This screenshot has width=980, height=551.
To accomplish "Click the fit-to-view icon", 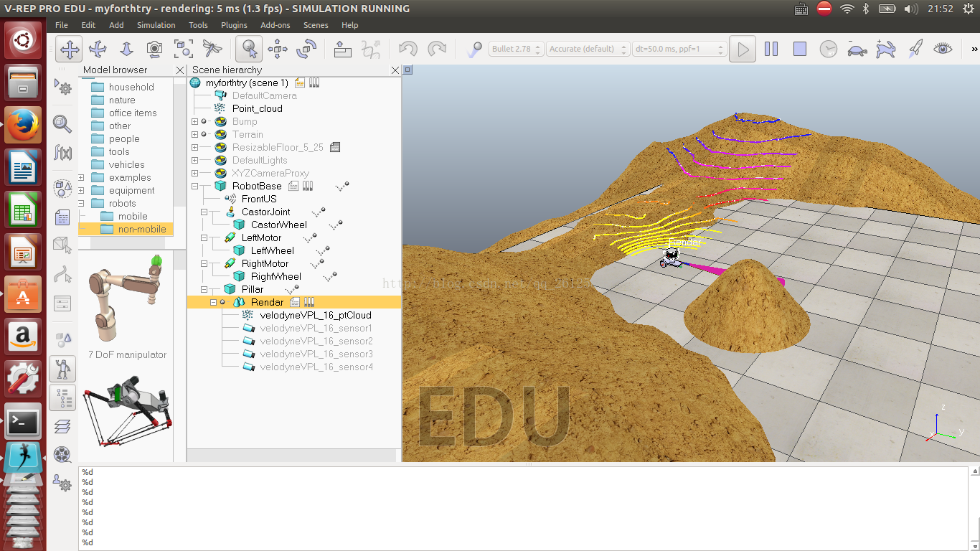I will pos(184,49).
